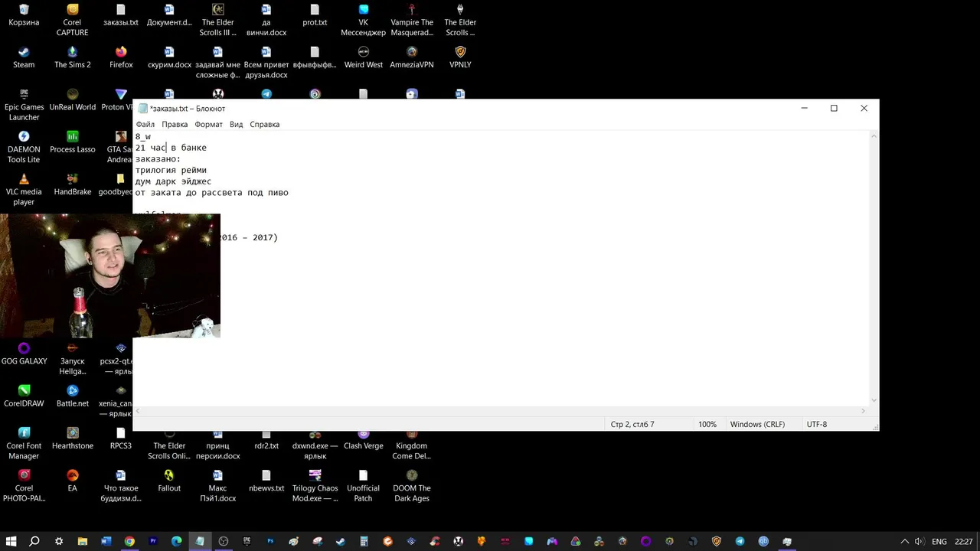Open the RPCS3 desktop shortcut

click(x=121, y=439)
